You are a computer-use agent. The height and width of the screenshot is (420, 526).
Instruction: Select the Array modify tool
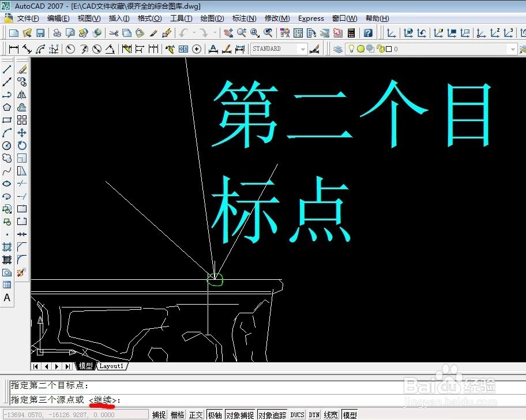click(22, 120)
